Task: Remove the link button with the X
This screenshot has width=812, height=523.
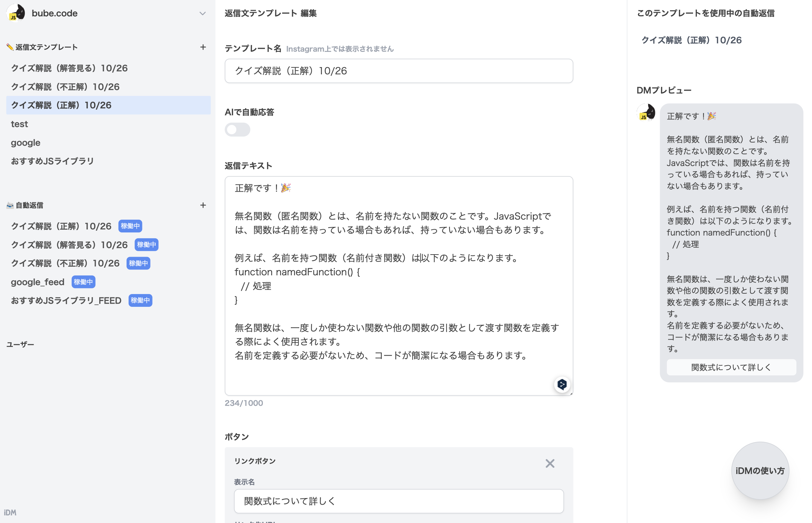Action: point(550,464)
